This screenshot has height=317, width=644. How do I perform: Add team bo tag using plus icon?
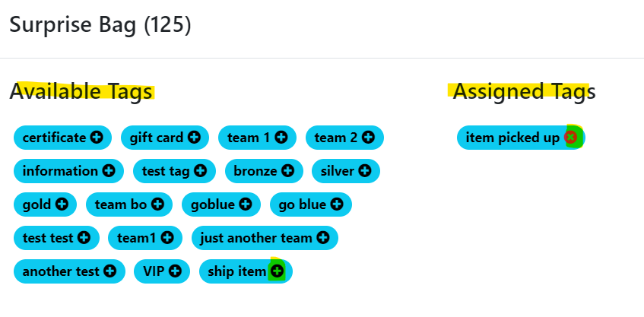(157, 204)
